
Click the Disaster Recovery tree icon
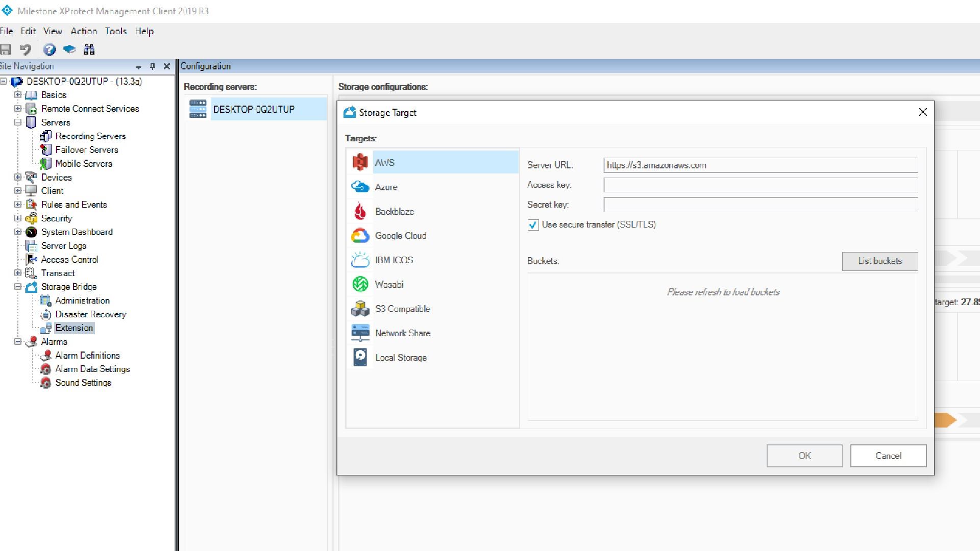coord(45,314)
